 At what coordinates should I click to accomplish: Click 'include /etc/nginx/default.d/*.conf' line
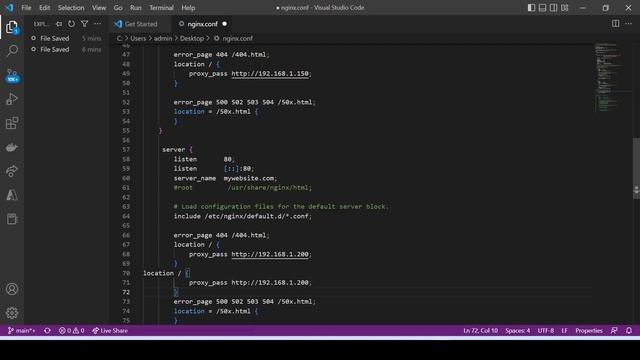pos(243,216)
